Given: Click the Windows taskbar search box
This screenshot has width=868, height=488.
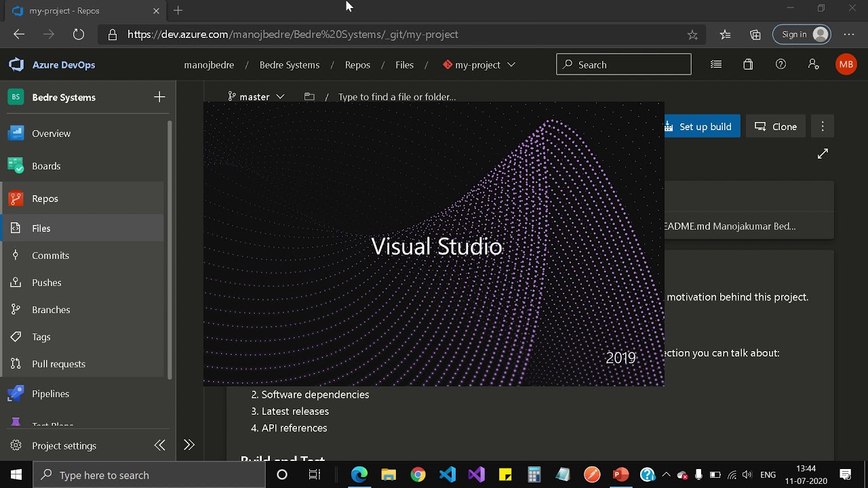Looking at the screenshot, I should coord(149,475).
